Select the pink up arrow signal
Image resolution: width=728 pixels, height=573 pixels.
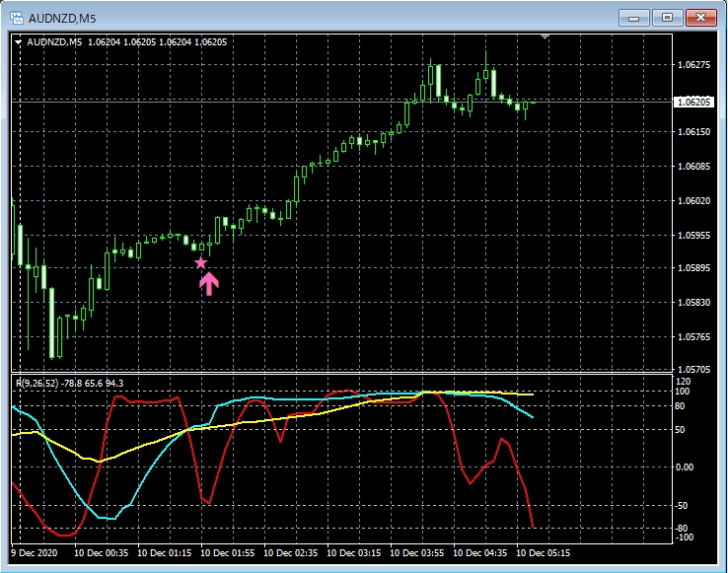click(x=208, y=283)
